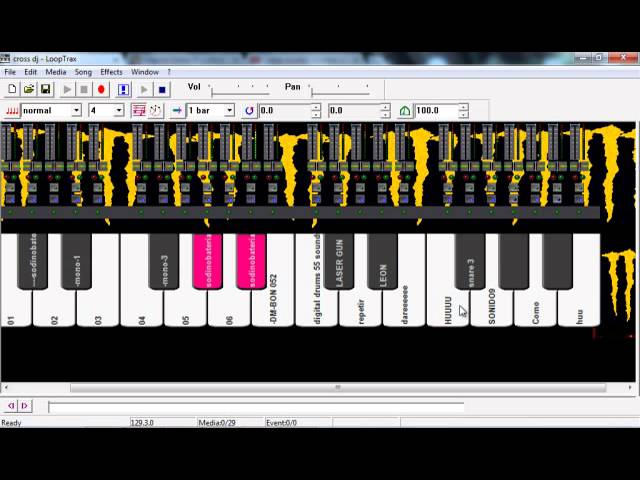Open the Media menu
This screenshot has width=640, height=480.
(x=56, y=72)
